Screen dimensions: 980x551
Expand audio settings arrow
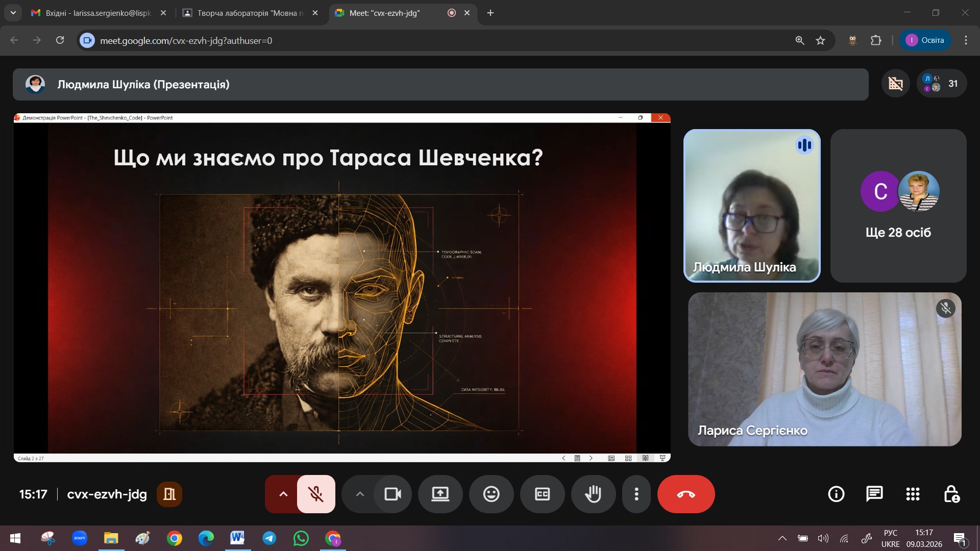283,494
